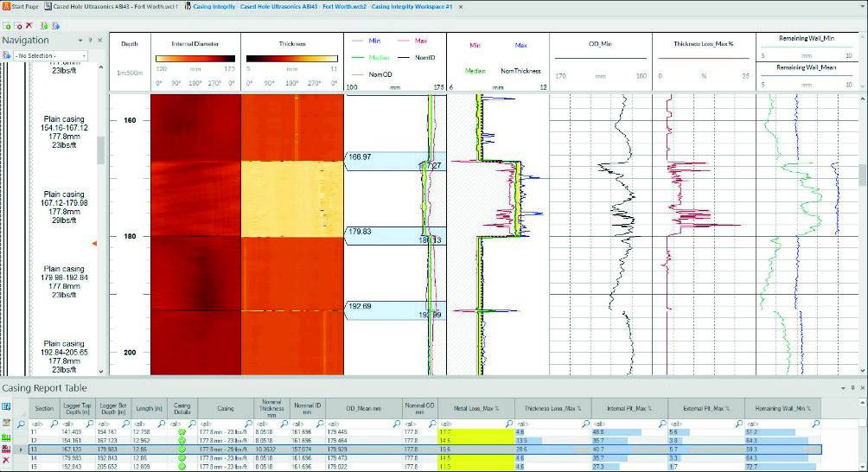
Task: Open the Navigation panel options arrow
Action: pyautogui.click(x=80, y=41)
